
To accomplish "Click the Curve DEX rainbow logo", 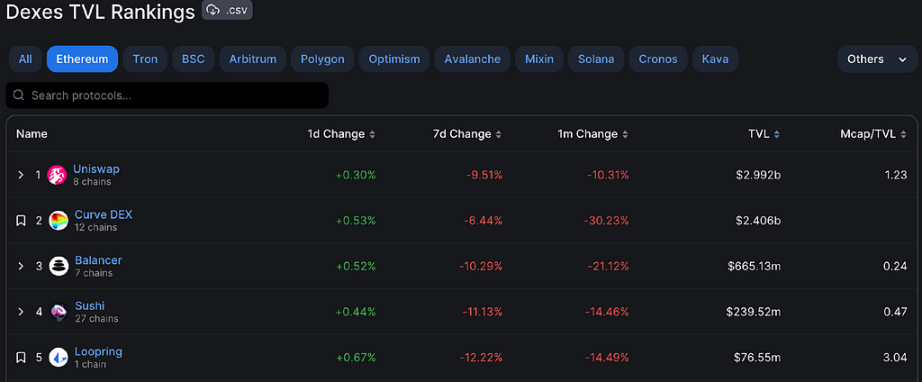I will [58, 220].
